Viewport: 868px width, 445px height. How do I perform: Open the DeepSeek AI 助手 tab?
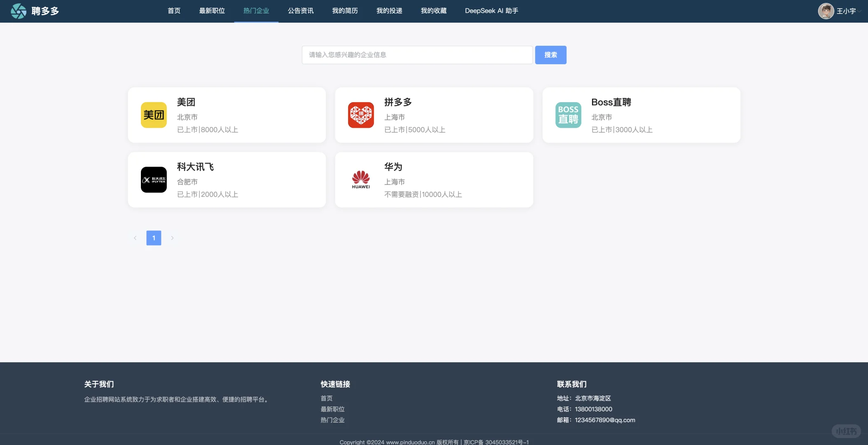click(491, 11)
